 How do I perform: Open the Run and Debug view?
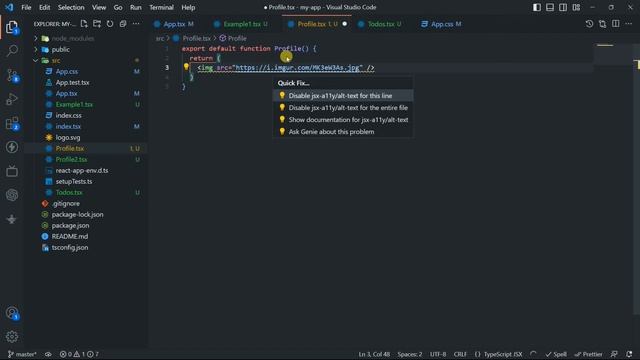[x=12, y=99]
